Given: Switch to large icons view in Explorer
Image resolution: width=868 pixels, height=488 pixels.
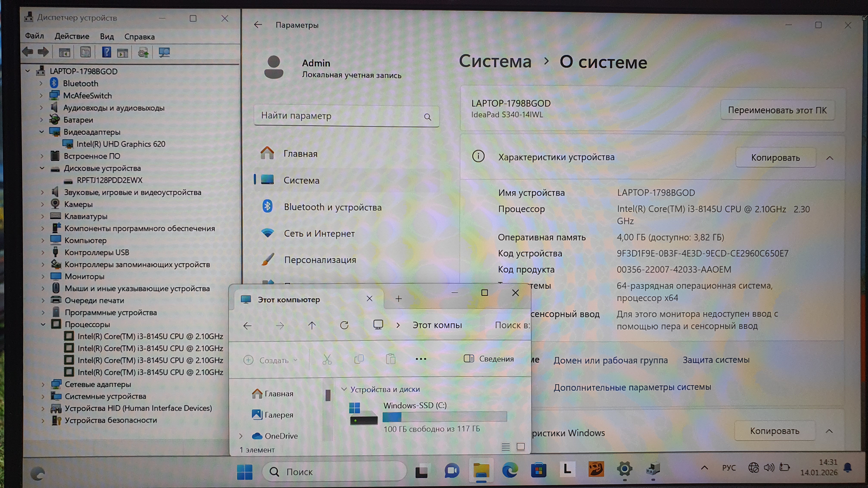Looking at the screenshot, I should tap(521, 447).
